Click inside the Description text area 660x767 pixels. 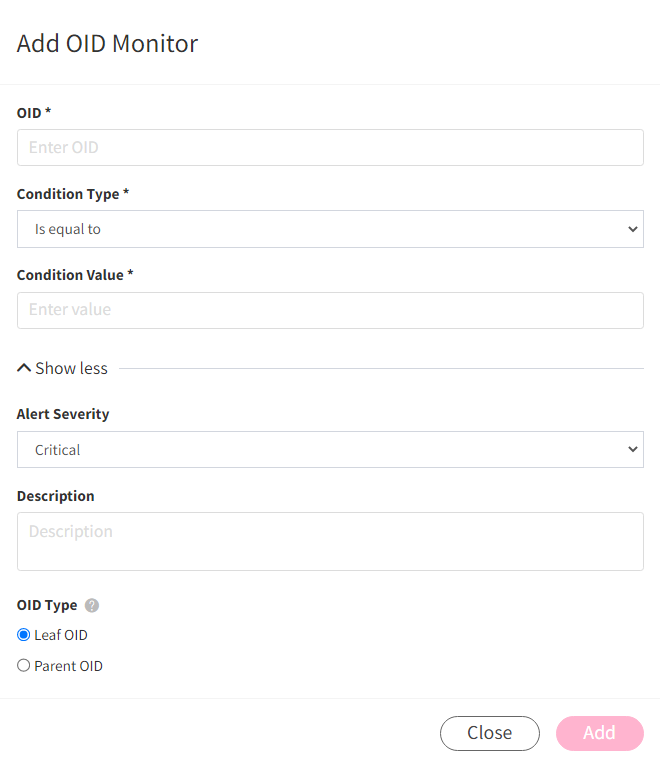click(x=330, y=541)
